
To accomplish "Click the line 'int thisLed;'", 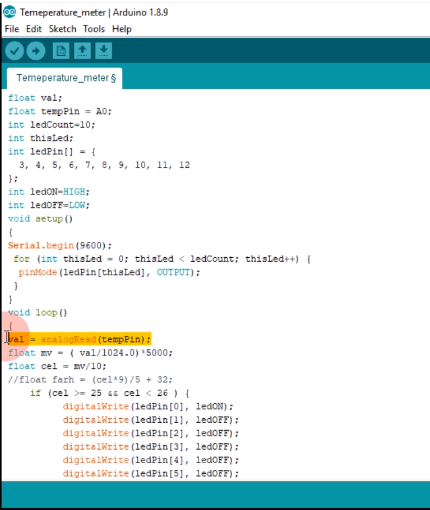I will (41, 138).
